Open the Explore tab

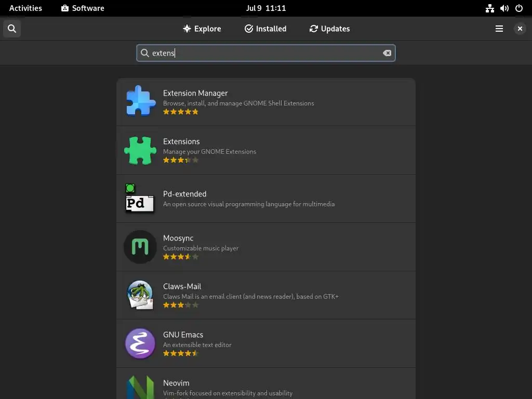pos(202,29)
